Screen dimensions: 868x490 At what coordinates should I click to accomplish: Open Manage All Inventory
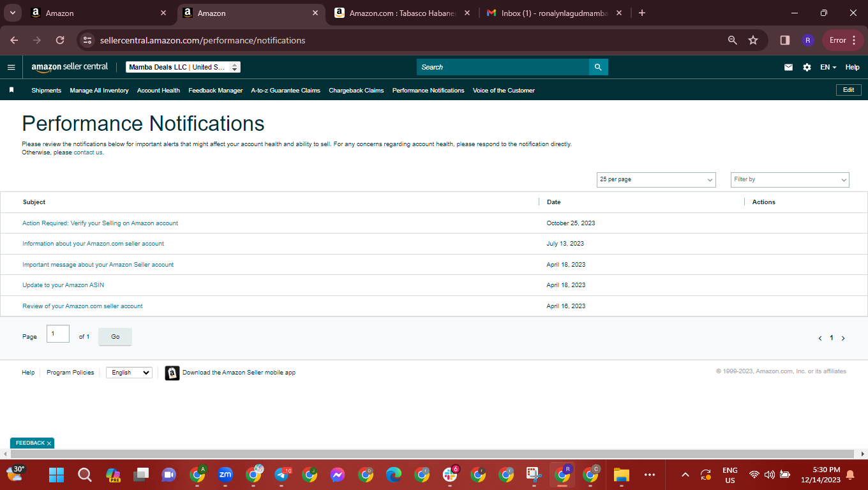click(x=99, y=91)
